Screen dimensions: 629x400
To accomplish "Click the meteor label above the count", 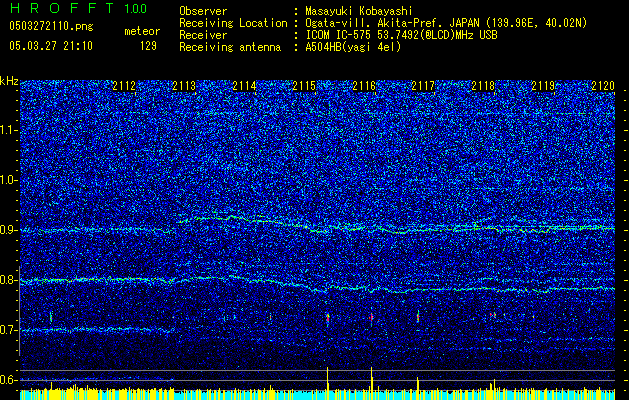I will click(x=142, y=31).
